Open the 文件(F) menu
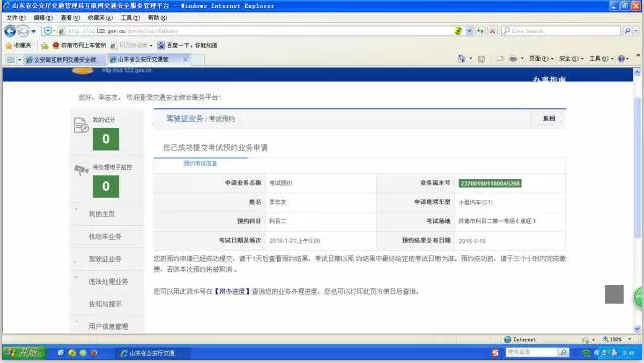Image resolution: width=644 pixels, height=363 pixels. [x=16, y=18]
